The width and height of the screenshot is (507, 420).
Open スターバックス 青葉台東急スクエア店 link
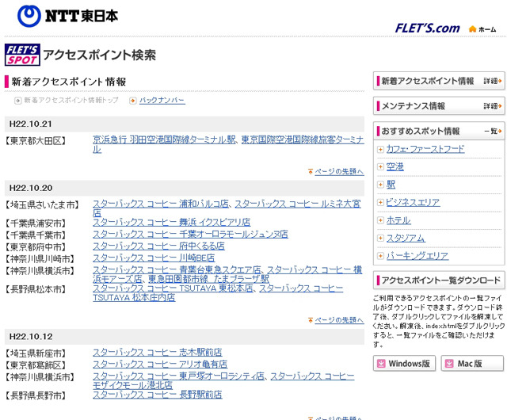click(177, 269)
